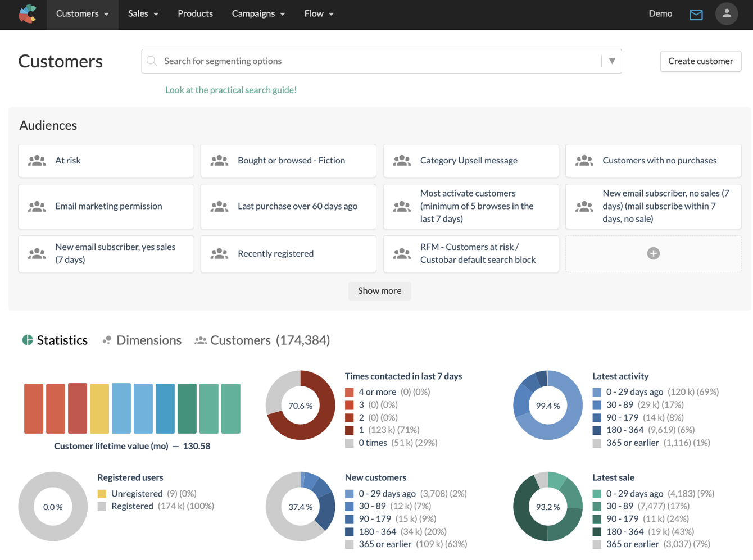Click the Customers with no purchases group icon
The width and height of the screenshot is (753, 560).
[x=584, y=161]
